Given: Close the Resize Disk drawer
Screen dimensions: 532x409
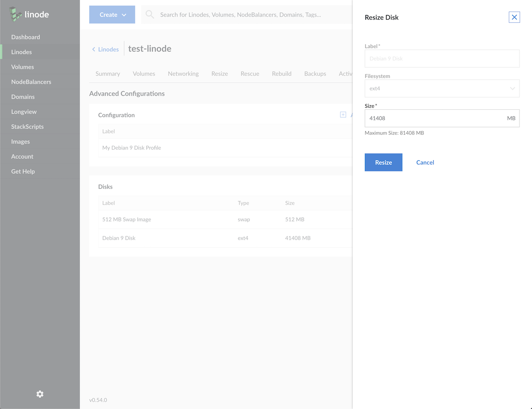Looking at the screenshot, I should (x=514, y=17).
